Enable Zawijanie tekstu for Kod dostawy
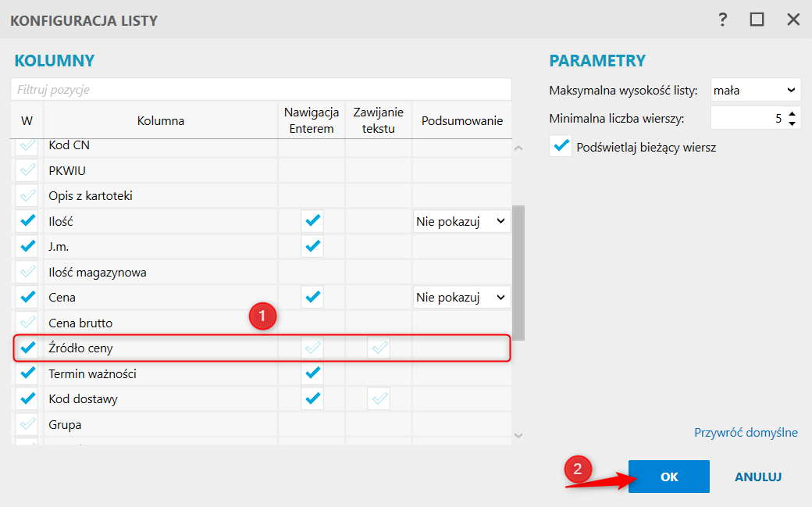Viewport: 812px width, 507px height. (379, 398)
